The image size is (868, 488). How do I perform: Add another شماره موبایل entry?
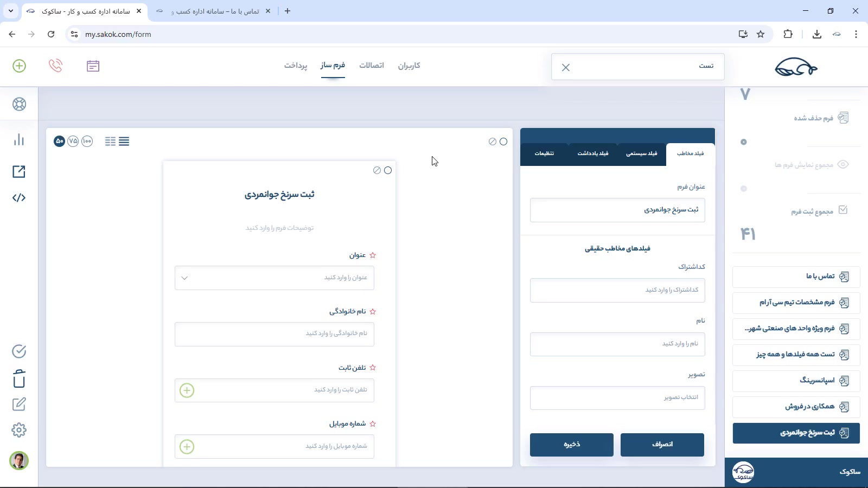(187, 447)
